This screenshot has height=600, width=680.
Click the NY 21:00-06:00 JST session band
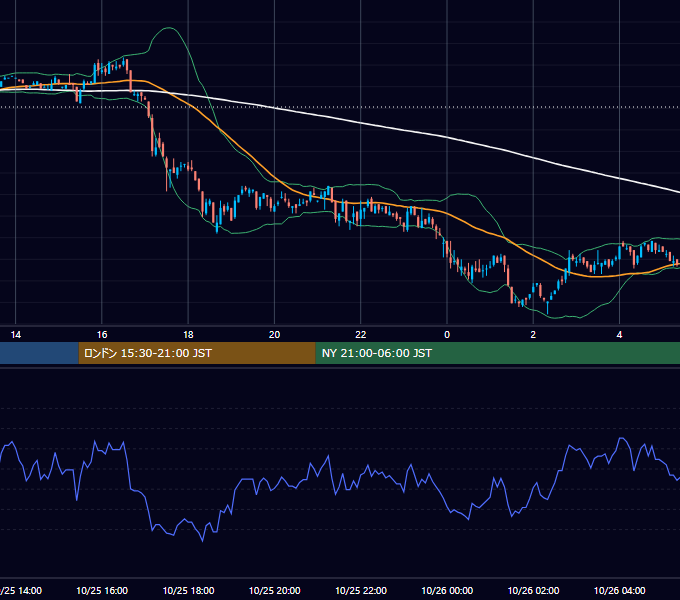click(497, 353)
